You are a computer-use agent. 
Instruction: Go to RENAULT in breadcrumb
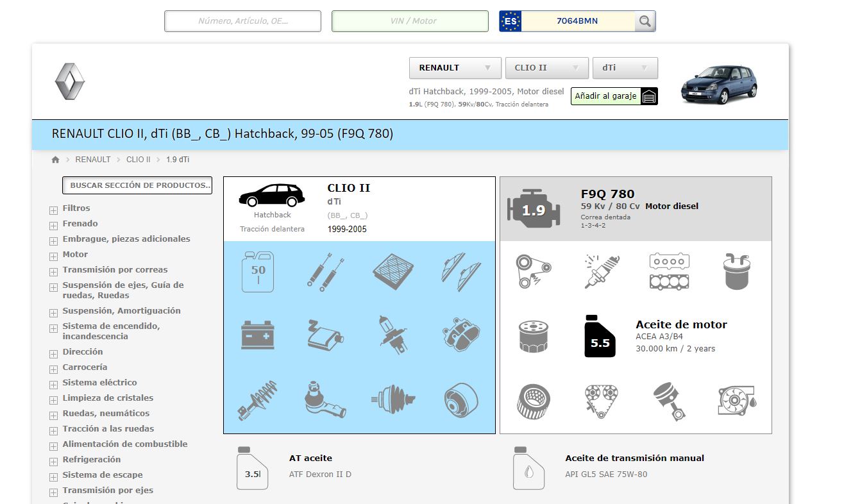pyautogui.click(x=93, y=160)
